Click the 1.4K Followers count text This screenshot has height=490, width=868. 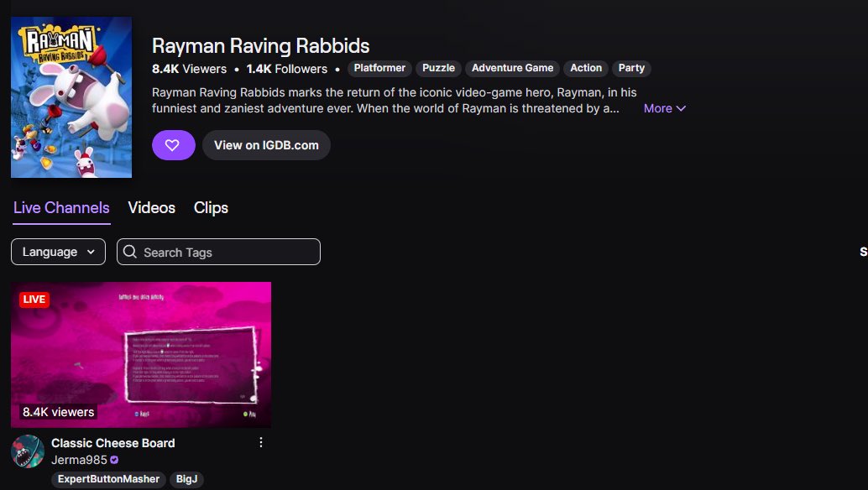287,69
